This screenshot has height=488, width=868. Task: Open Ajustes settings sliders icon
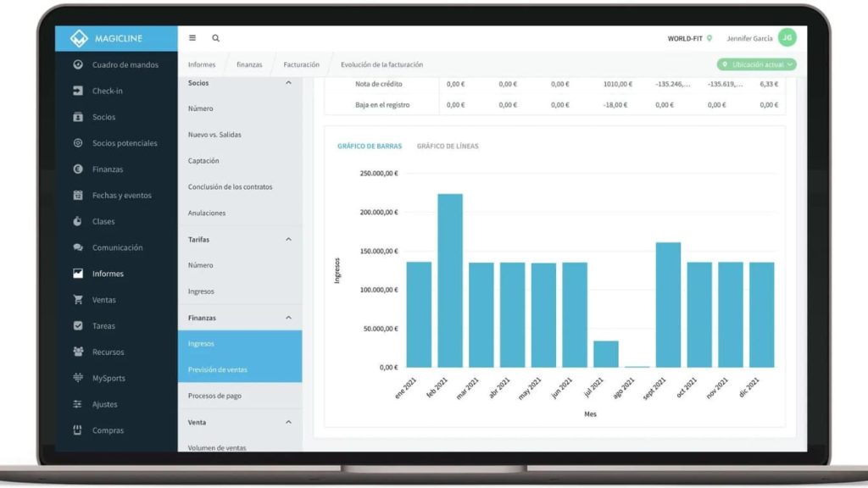(x=78, y=404)
